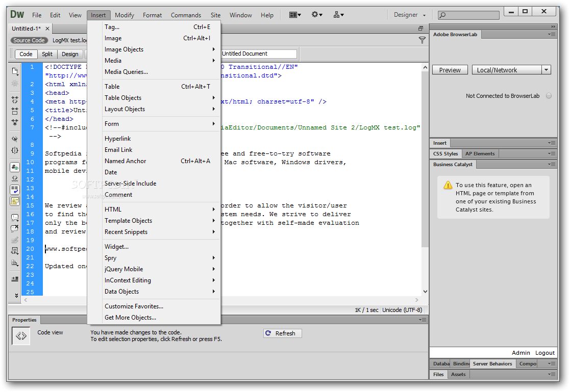Open the Site dropdown in application bar
Screen dimensions: 570x392
coord(338,15)
